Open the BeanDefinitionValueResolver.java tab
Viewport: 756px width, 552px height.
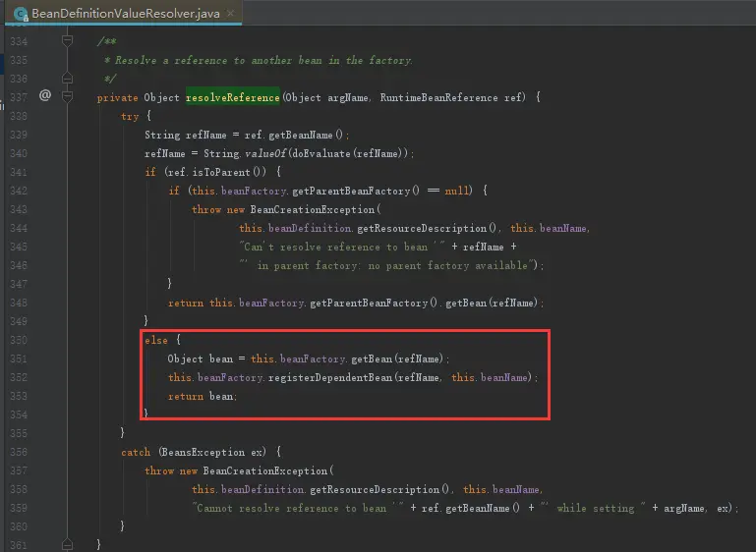[x=126, y=14]
